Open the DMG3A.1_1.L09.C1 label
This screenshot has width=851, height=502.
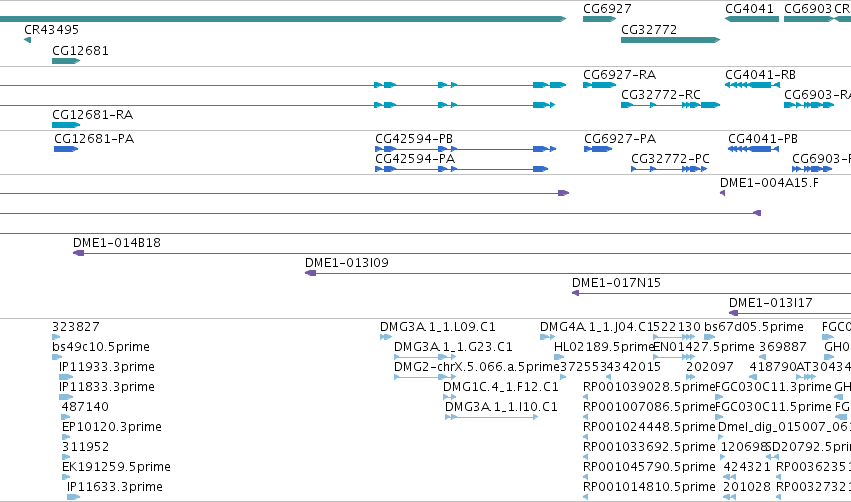(x=437, y=327)
